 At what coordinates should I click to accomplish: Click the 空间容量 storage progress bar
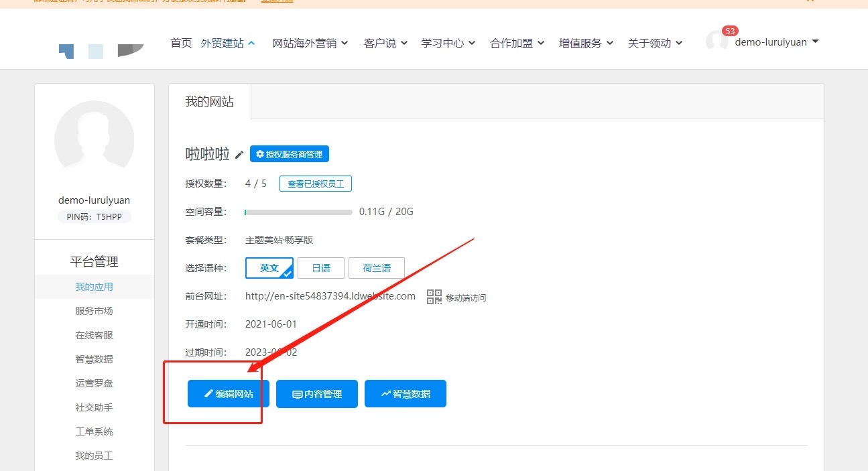pyautogui.click(x=298, y=212)
